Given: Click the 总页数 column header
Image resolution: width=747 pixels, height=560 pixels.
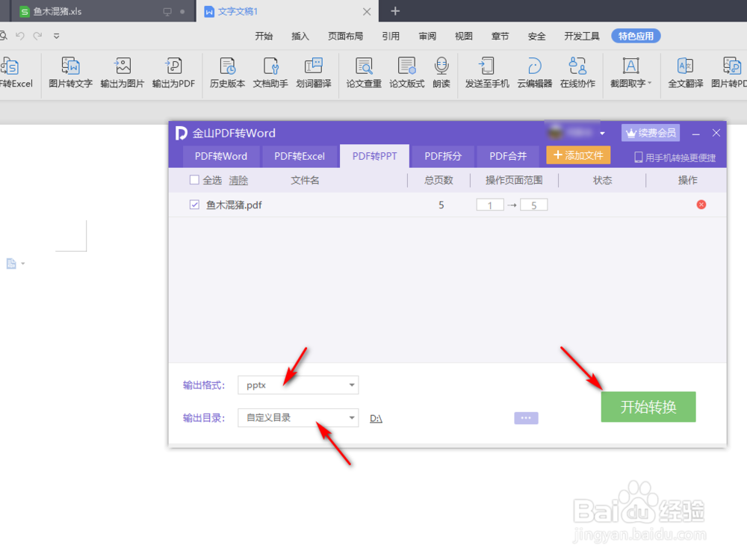Looking at the screenshot, I should [x=438, y=180].
